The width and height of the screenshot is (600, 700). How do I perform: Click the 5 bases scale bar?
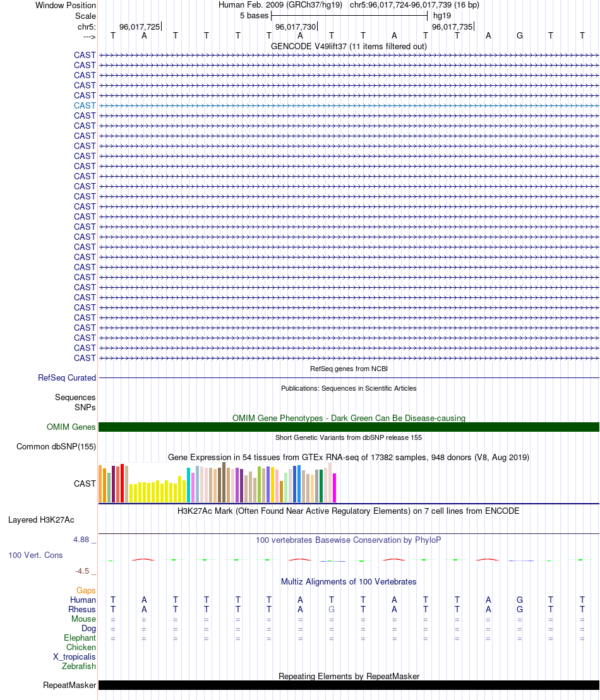click(x=349, y=16)
